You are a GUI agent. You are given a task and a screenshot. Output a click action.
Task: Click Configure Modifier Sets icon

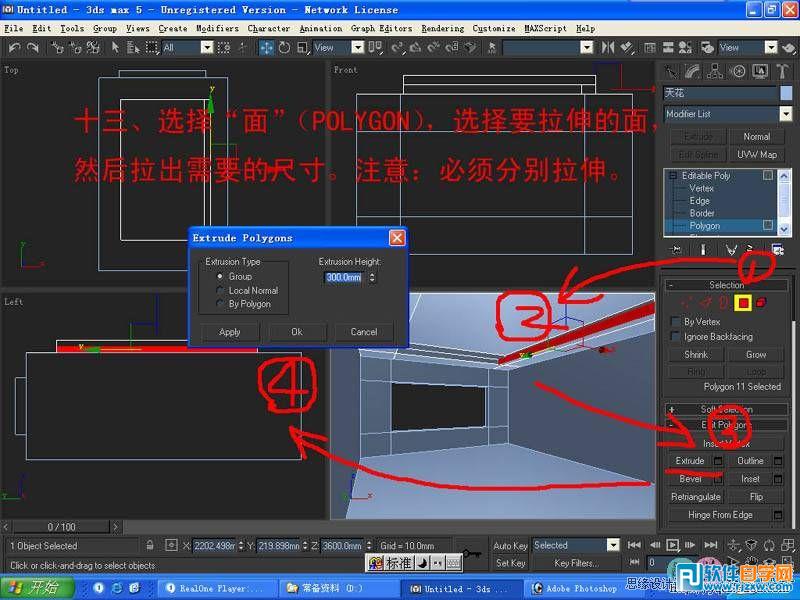[x=778, y=249]
